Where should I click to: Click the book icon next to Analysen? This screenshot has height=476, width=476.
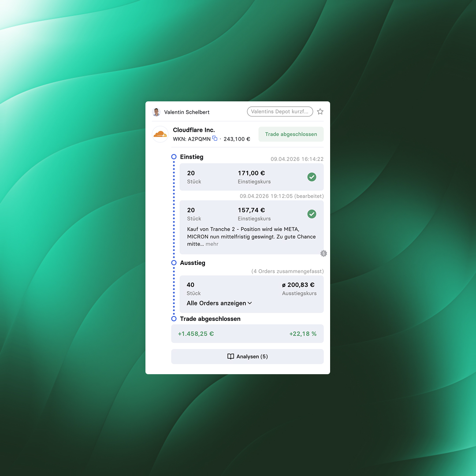click(231, 357)
